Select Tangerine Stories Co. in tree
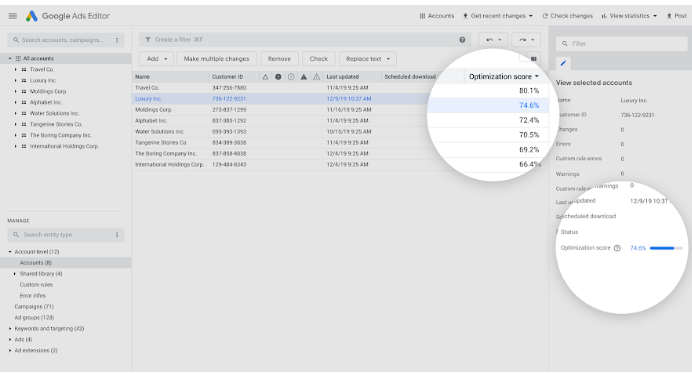This screenshot has height=373, width=692. [56, 124]
